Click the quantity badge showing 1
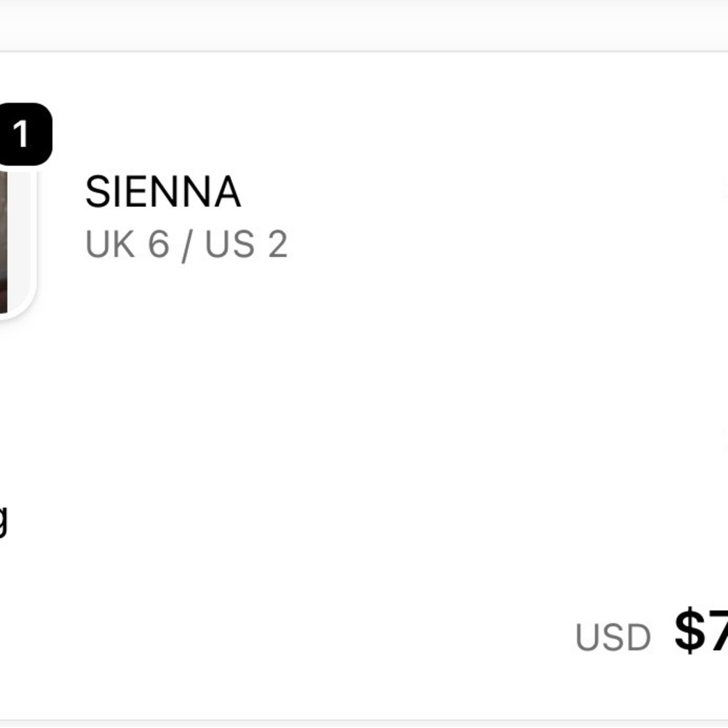Image resolution: width=728 pixels, height=728 pixels. point(23,134)
